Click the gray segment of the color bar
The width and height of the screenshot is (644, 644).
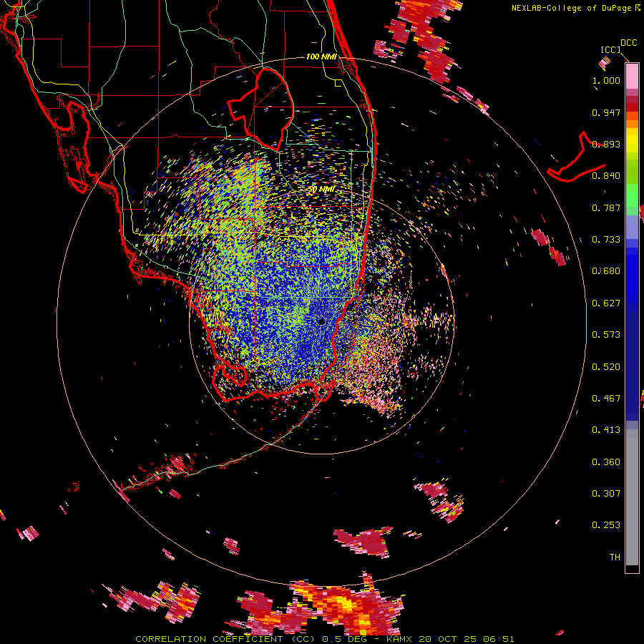pos(632,497)
